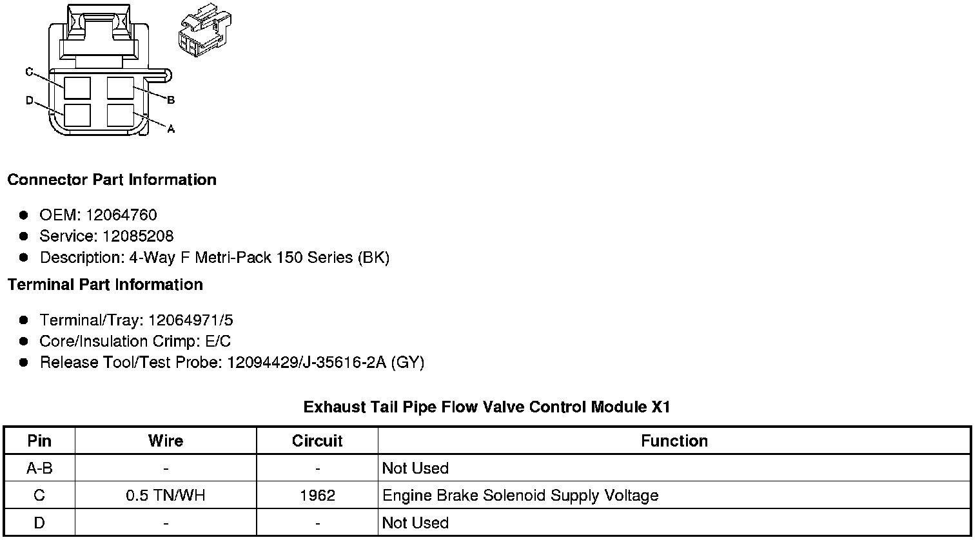Click the Release Tool/Test Probe entry

[x=232, y=363]
